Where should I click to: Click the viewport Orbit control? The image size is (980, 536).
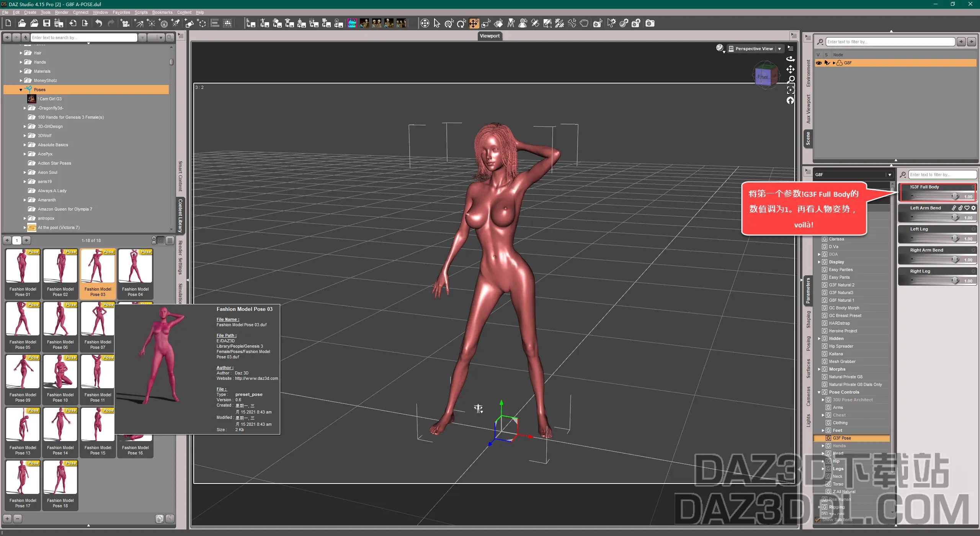(x=790, y=59)
